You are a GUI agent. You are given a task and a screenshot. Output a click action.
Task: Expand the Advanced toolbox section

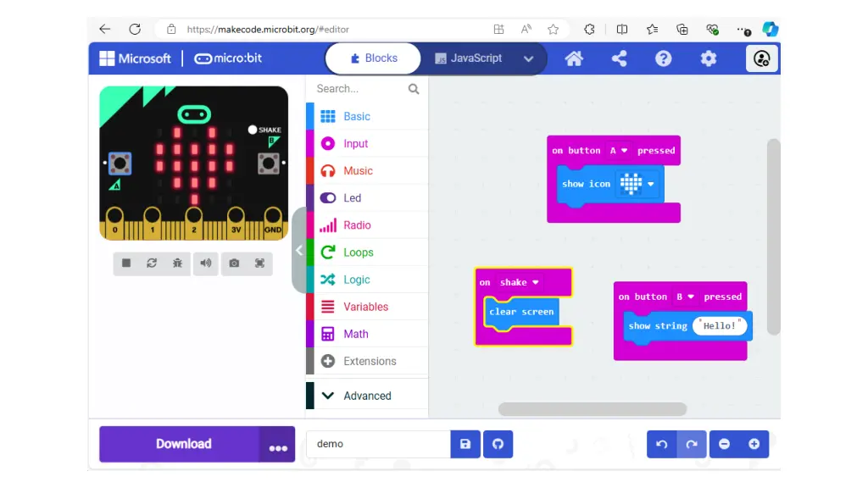pos(367,396)
